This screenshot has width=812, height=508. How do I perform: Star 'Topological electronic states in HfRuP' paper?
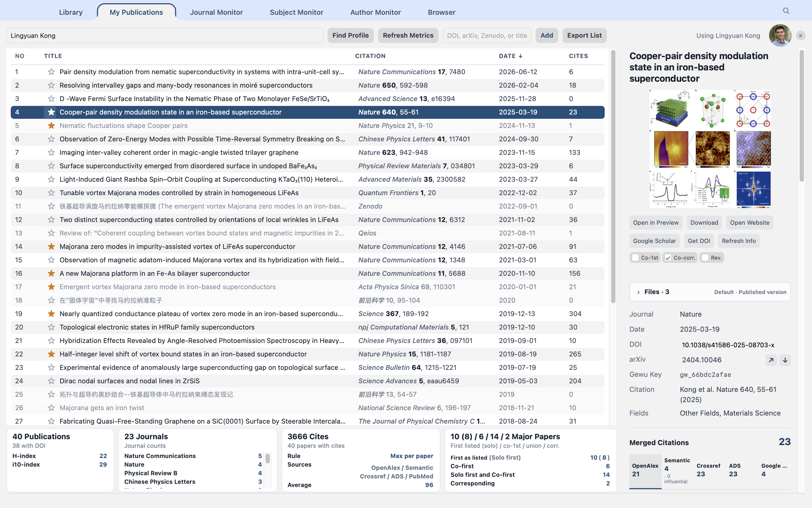pyautogui.click(x=51, y=327)
